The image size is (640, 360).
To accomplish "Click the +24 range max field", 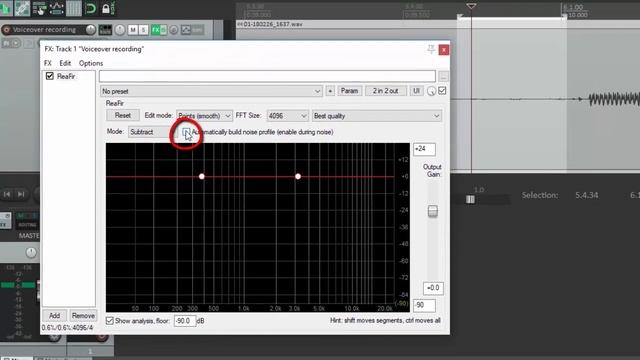I will [x=424, y=149].
